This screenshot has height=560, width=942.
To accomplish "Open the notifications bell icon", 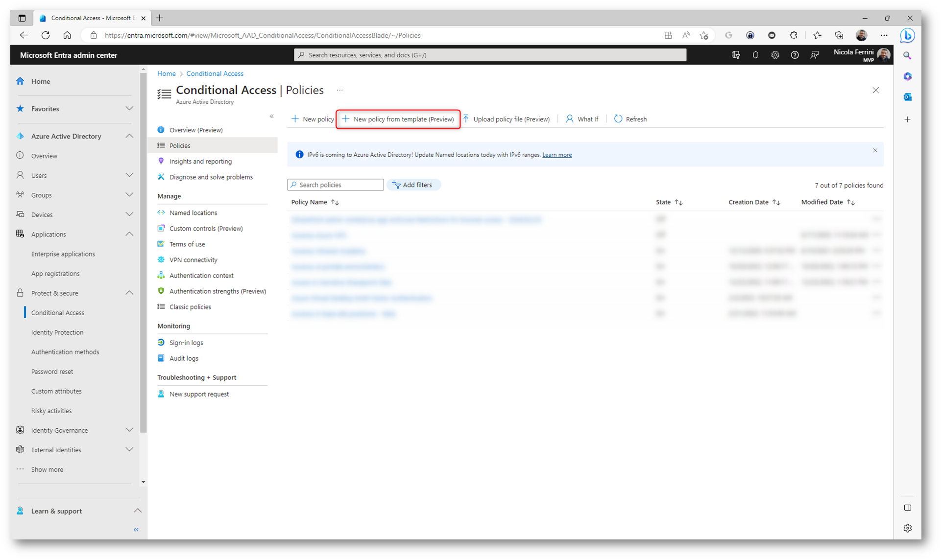I will 755,55.
